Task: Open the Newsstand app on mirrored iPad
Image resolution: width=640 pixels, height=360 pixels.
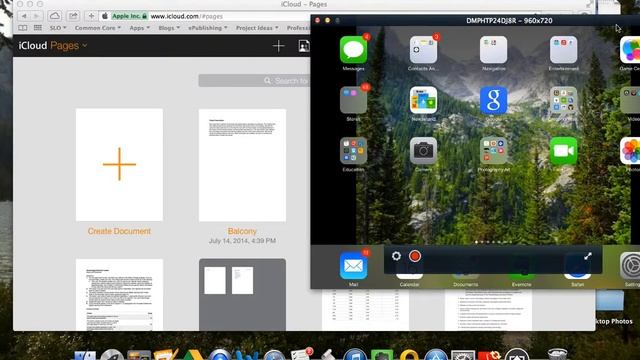Action: (423, 100)
